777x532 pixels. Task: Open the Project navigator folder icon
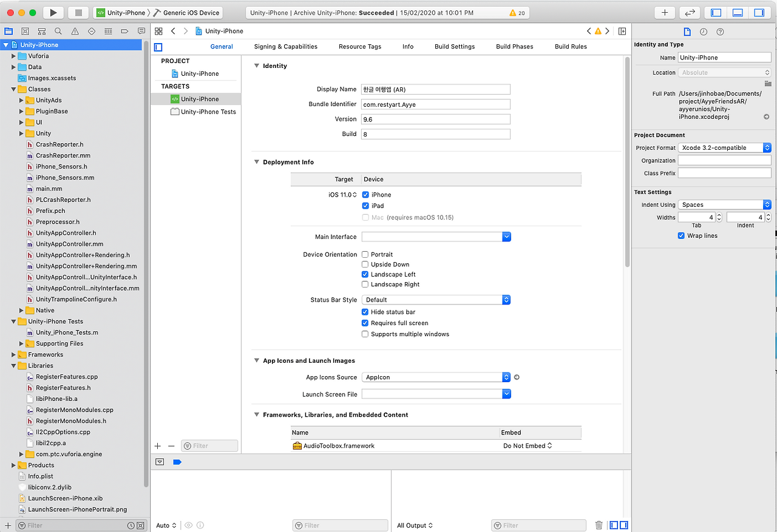tap(8, 31)
